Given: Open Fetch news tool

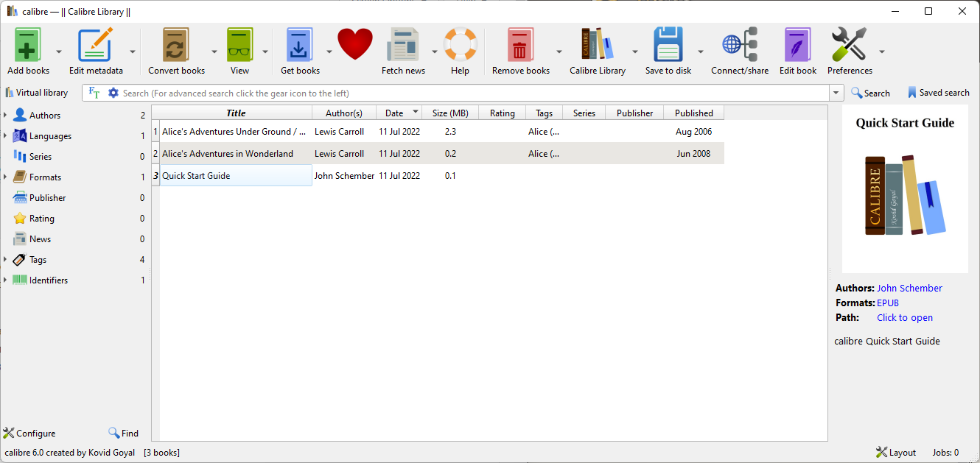Looking at the screenshot, I should (403, 45).
